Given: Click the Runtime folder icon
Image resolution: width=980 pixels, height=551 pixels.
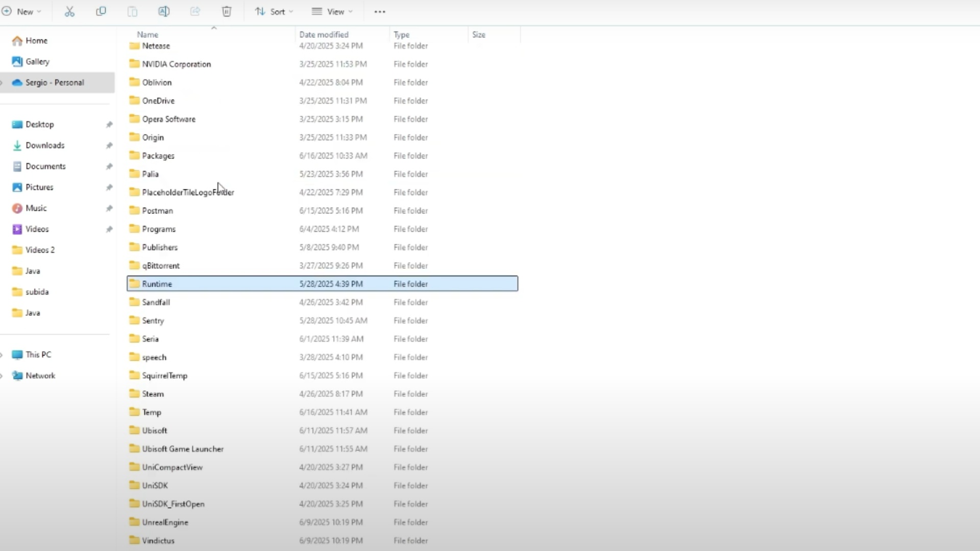Looking at the screenshot, I should (134, 283).
